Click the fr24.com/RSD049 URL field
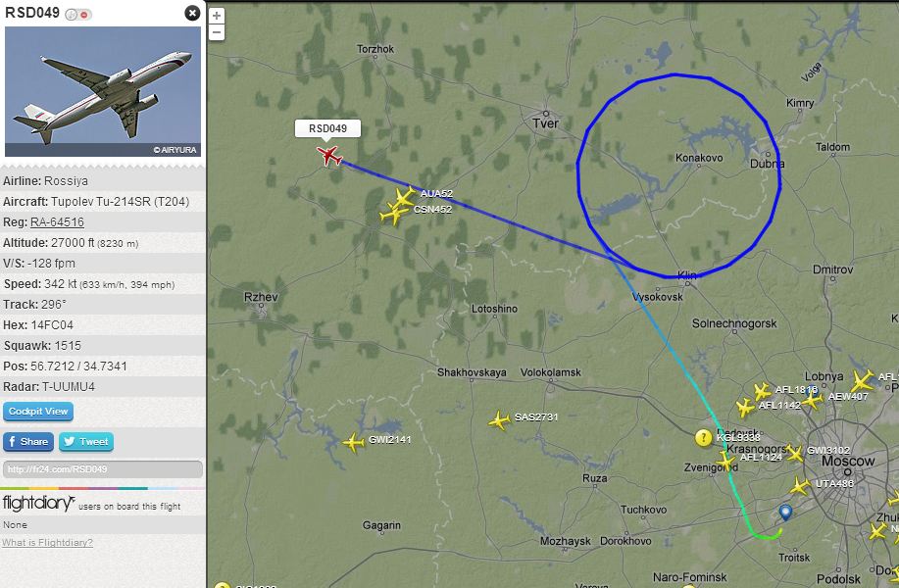The image size is (899, 588). [x=103, y=468]
